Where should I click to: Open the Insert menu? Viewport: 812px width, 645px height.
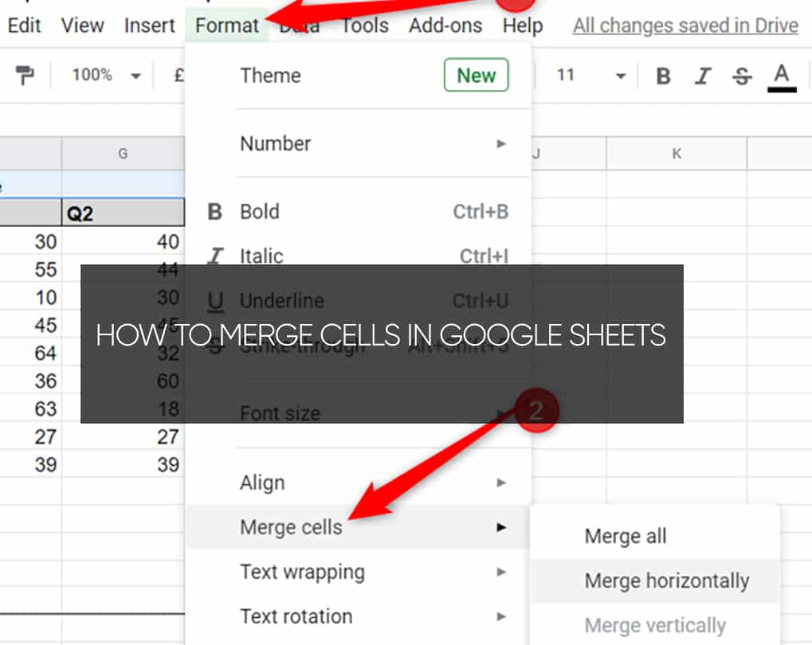[x=150, y=25]
